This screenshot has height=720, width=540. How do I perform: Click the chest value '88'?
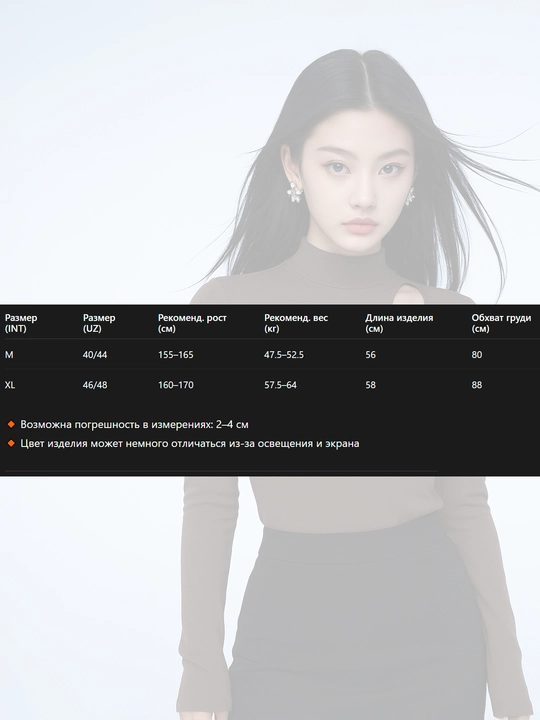477,385
